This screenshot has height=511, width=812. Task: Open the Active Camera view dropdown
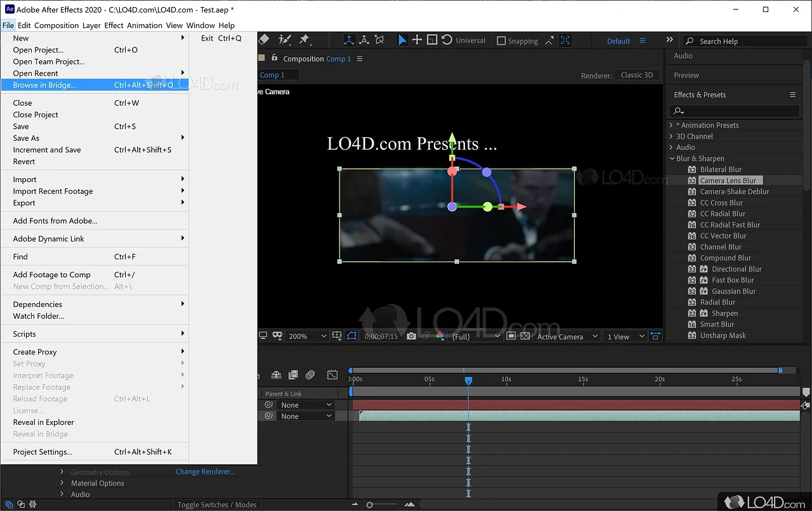point(567,336)
